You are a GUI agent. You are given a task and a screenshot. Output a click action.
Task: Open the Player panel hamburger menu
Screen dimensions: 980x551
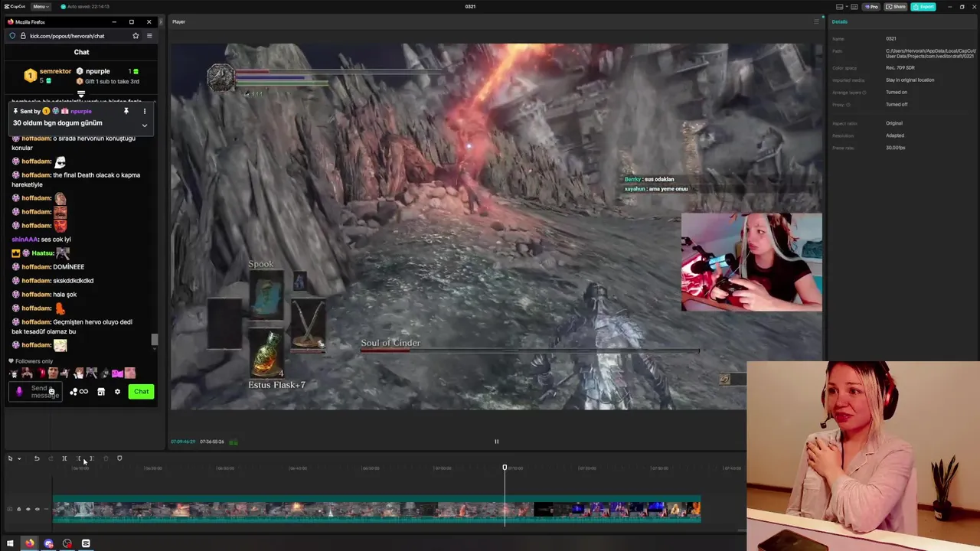[x=816, y=21]
